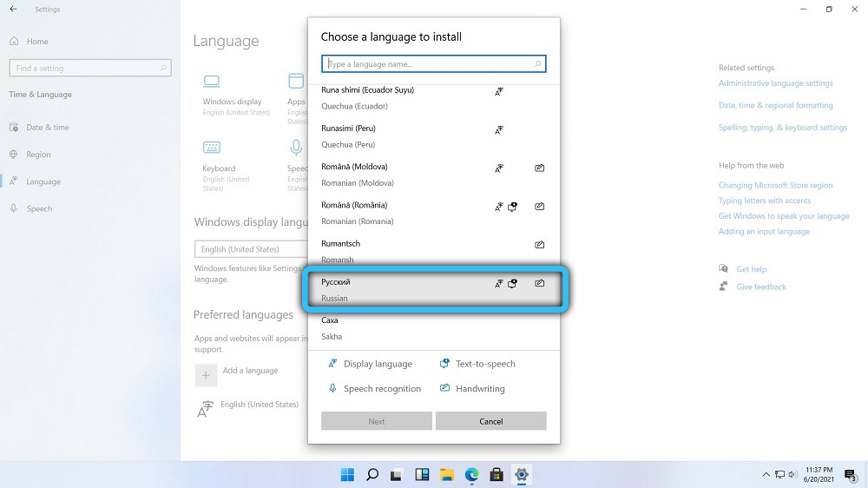
Task: Select the Русский (Russian) language entry
Action: coord(434,290)
